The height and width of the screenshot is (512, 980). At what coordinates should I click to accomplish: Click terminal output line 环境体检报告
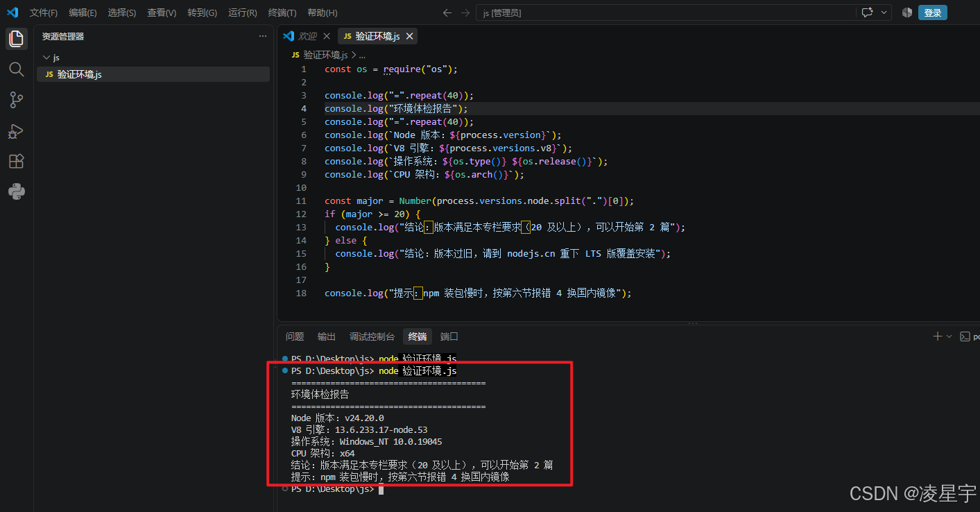(x=320, y=394)
